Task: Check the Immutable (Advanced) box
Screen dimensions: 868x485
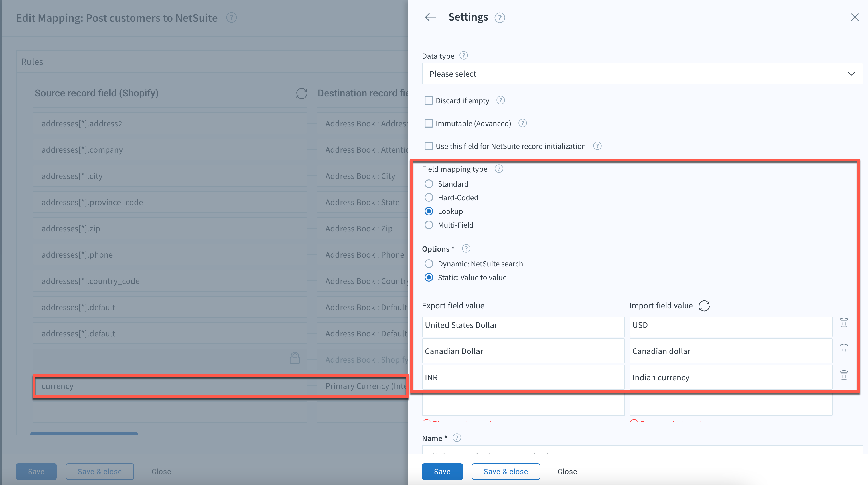Action: click(x=429, y=123)
